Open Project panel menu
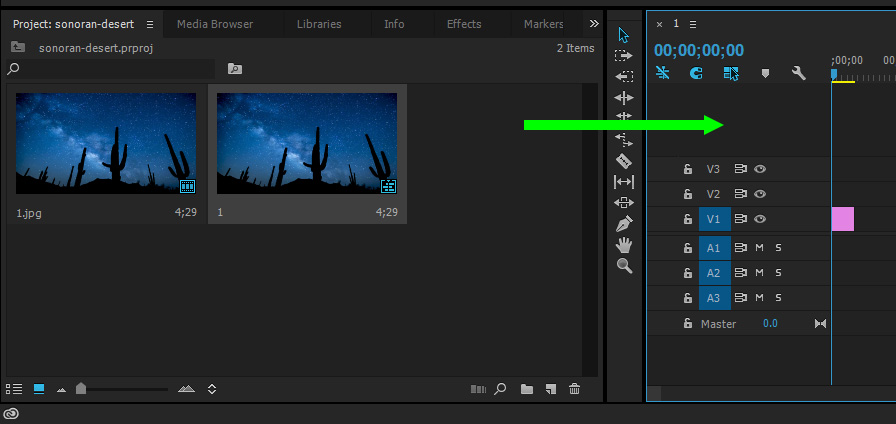Image resolution: width=896 pixels, height=424 pixels. coord(150,24)
